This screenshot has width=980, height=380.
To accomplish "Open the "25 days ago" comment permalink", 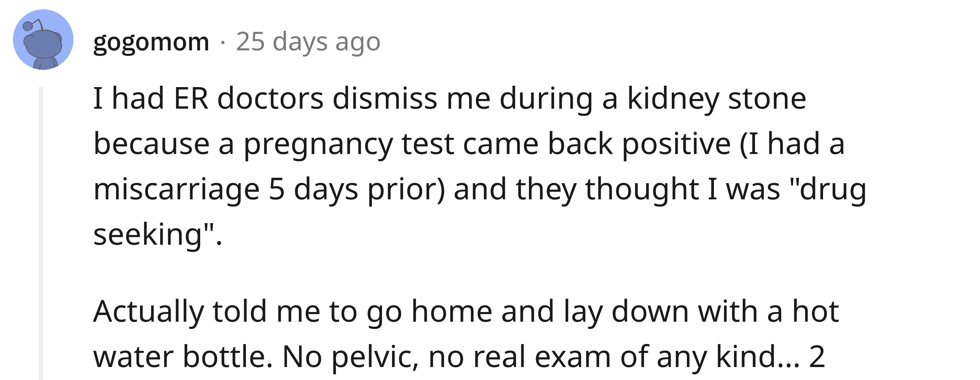I will [308, 41].
